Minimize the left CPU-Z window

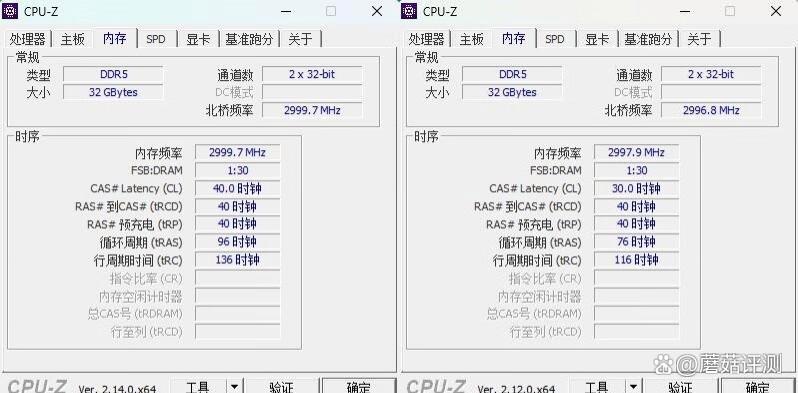pos(286,11)
